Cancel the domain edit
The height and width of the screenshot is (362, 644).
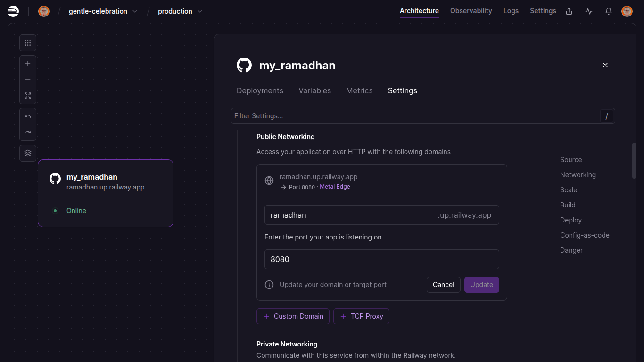point(444,285)
